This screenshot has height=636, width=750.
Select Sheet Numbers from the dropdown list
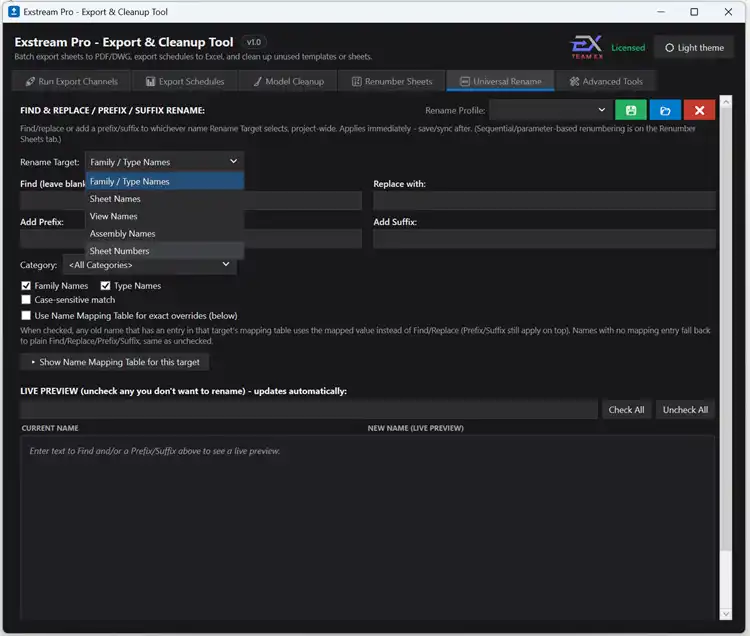click(165, 251)
